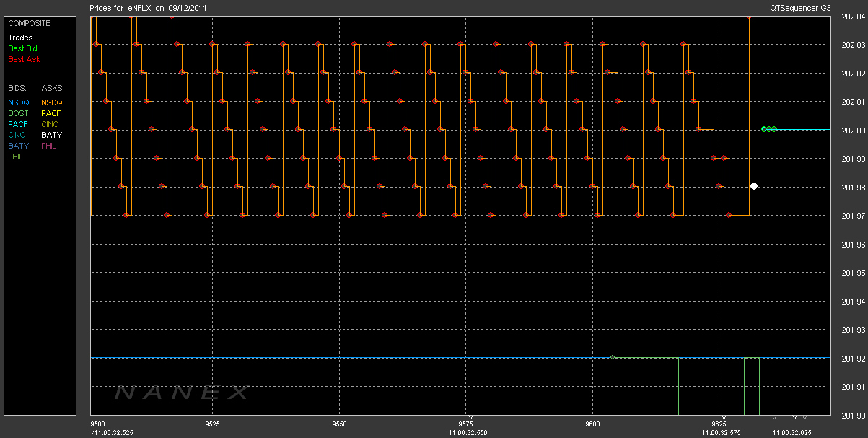Click the 9575 sequence axis label

(465, 424)
